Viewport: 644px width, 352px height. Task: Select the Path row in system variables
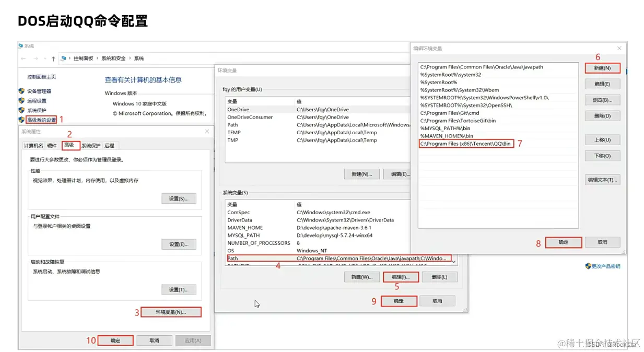pos(338,258)
